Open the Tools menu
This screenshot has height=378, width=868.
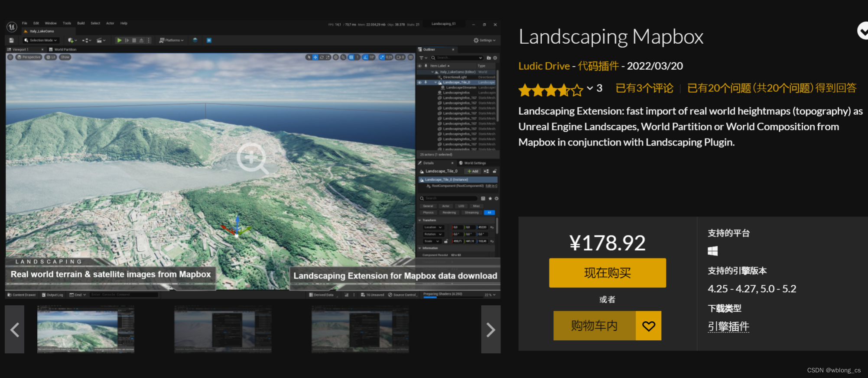pos(67,23)
